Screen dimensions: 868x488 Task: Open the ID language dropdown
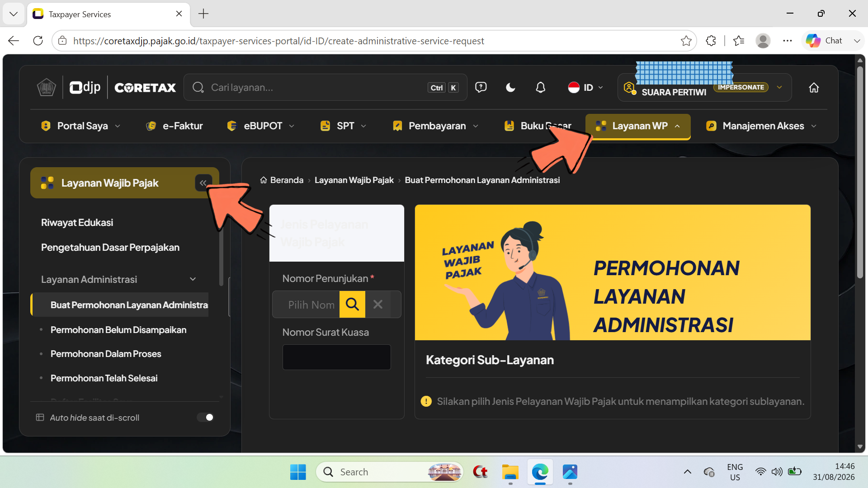pyautogui.click(x=586, y=88)
